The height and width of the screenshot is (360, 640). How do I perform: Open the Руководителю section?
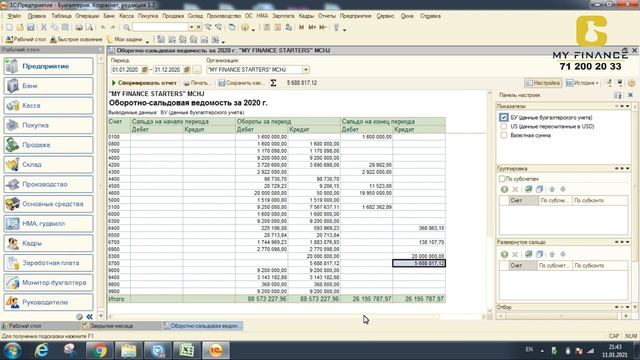coord(49,302)
